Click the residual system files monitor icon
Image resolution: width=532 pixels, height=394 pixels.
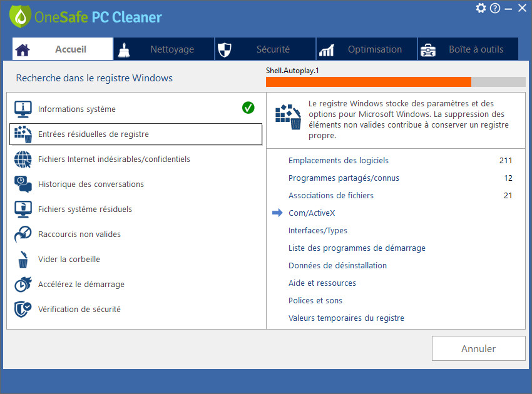click(23, 210)
